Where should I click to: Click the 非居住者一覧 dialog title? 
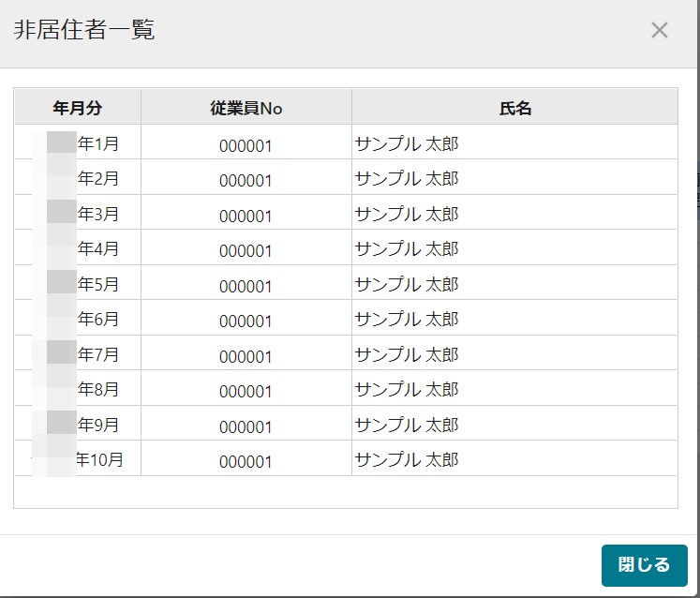(84, 30)
